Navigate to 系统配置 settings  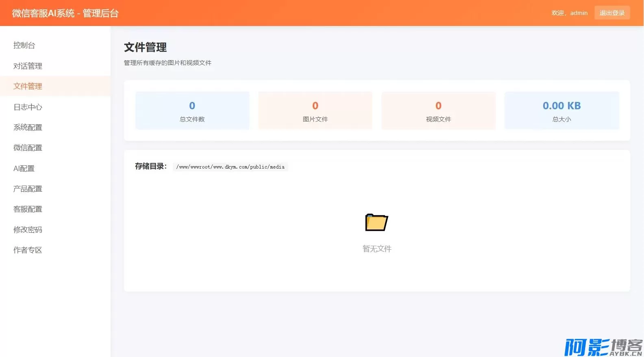(x=28, y=127)
